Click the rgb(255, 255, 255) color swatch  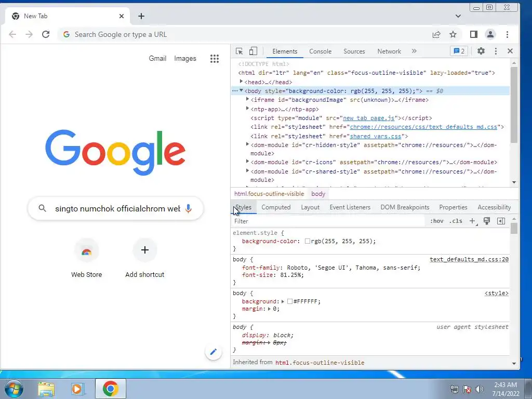pyautogui.click(x=308, y=241)
